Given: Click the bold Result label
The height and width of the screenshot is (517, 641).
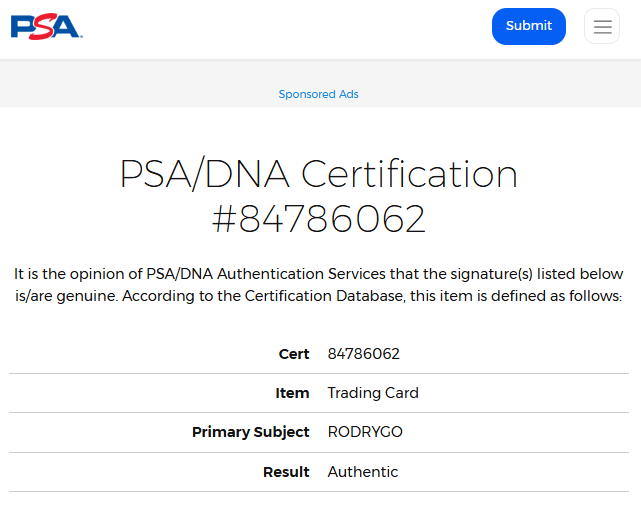Looking at the screenshot, I should 286,472.
